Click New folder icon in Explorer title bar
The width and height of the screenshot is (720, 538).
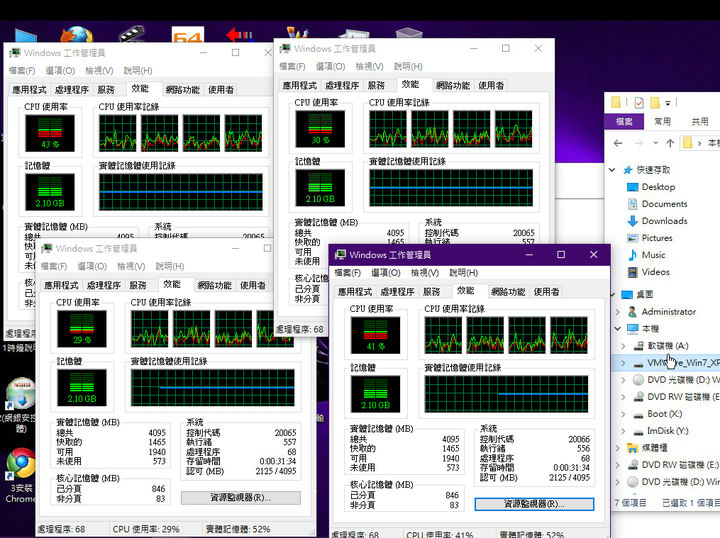coord(655,102)
